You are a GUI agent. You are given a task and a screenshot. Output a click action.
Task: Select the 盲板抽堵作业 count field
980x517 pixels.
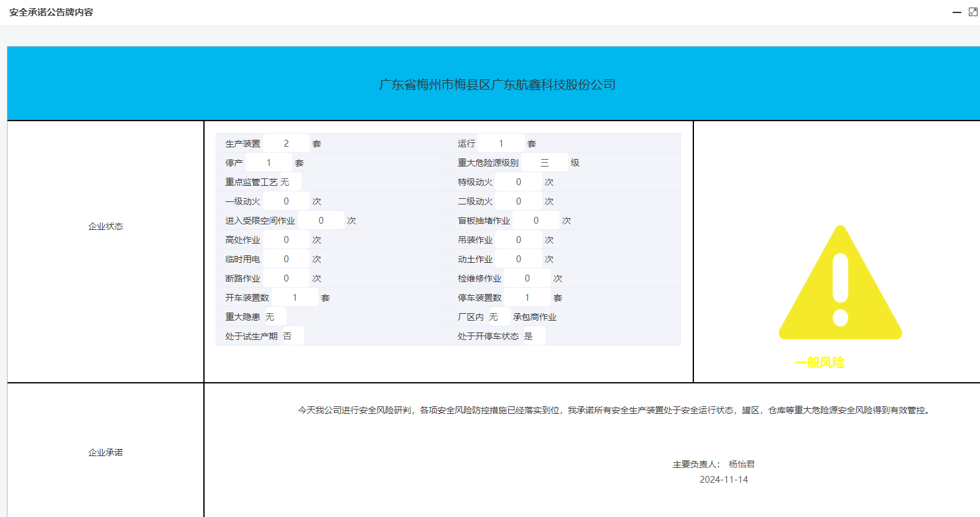point(536,221)
